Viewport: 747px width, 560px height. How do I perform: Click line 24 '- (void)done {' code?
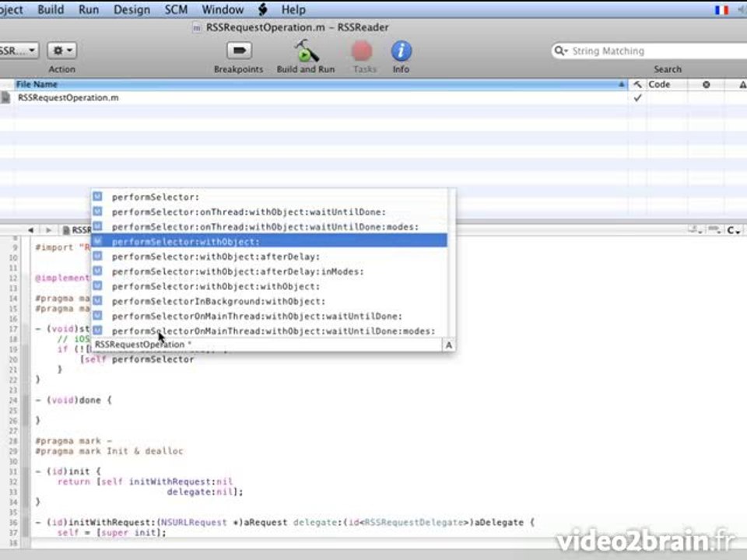[x=73, y=400]
